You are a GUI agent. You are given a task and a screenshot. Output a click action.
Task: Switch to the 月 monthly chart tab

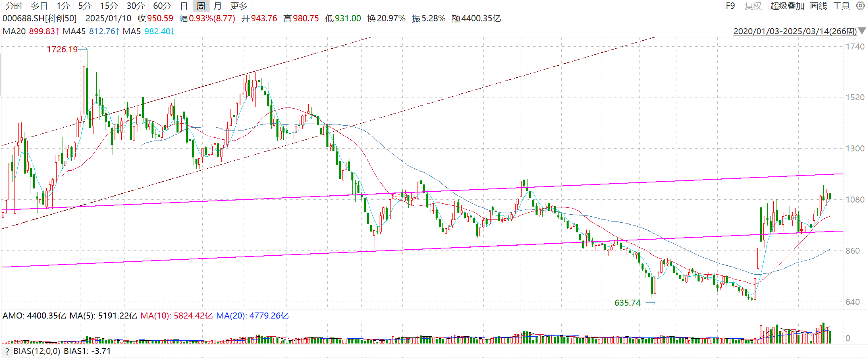pos(218,6)
